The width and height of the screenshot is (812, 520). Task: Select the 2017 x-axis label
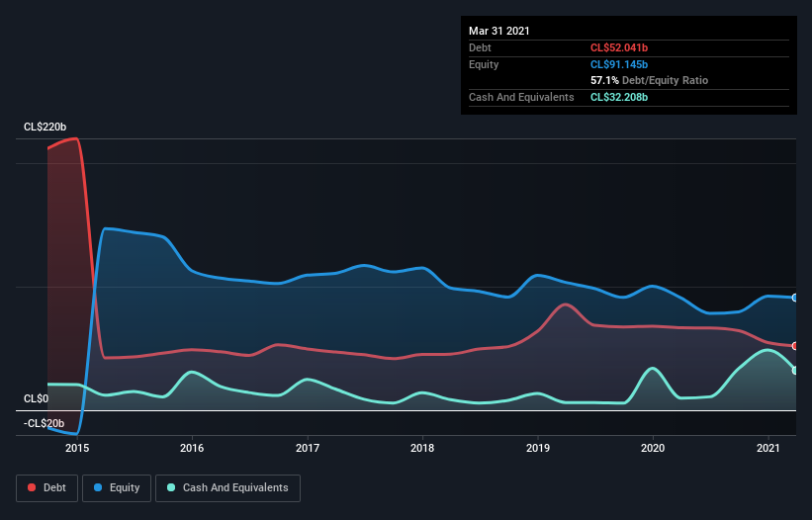tap(307, 448)
